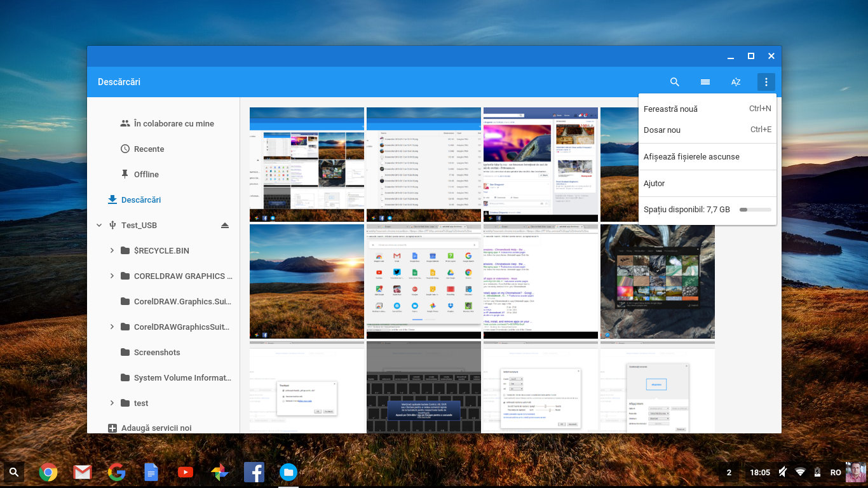Eject the Test_USB drive
This screenshot has width=868, height=488.
(225, 226)
